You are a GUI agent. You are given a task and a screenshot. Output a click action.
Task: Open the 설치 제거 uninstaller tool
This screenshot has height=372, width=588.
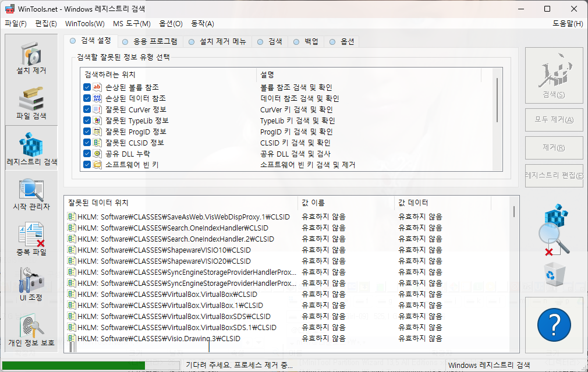click(31, 58)
